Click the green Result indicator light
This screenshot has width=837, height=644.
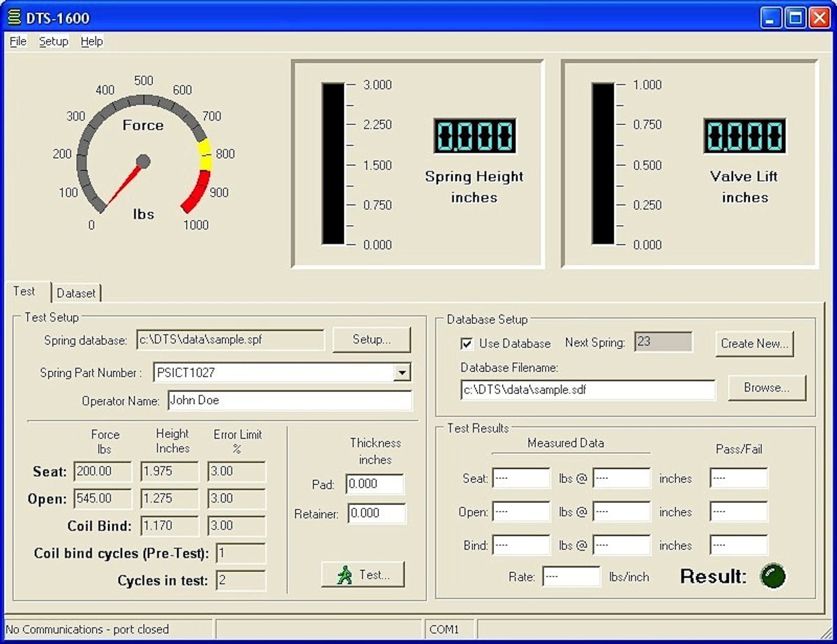[x=773, y=576]
